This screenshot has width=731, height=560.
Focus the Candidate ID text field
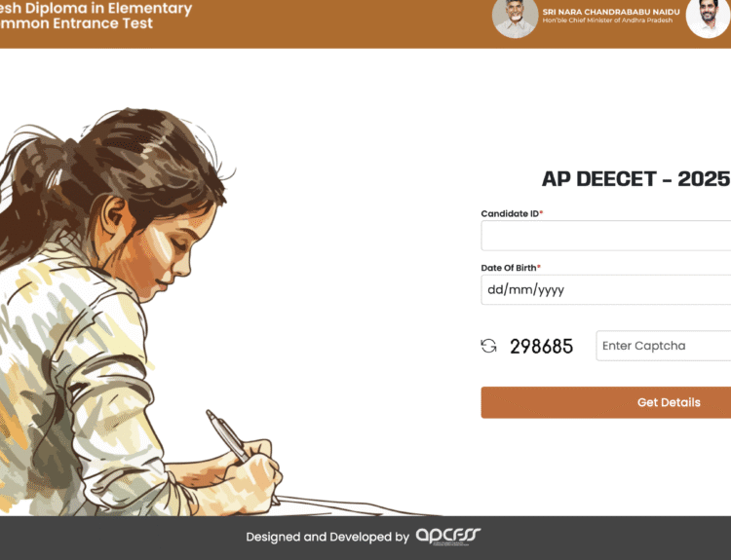606,236
